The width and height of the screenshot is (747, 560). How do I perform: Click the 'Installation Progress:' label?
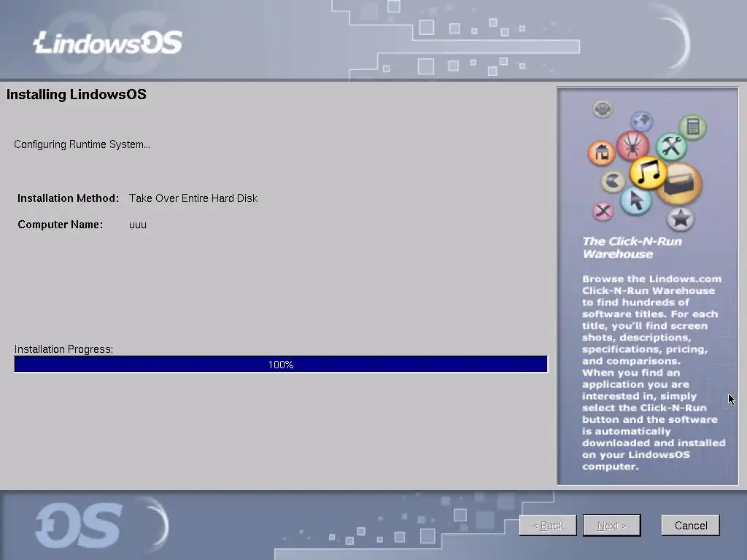63,349
